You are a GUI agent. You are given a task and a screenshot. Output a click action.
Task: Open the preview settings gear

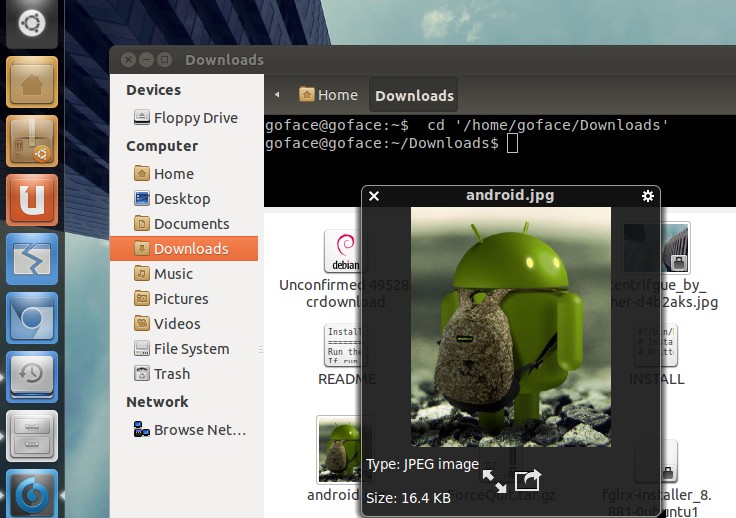pos(648,196)
